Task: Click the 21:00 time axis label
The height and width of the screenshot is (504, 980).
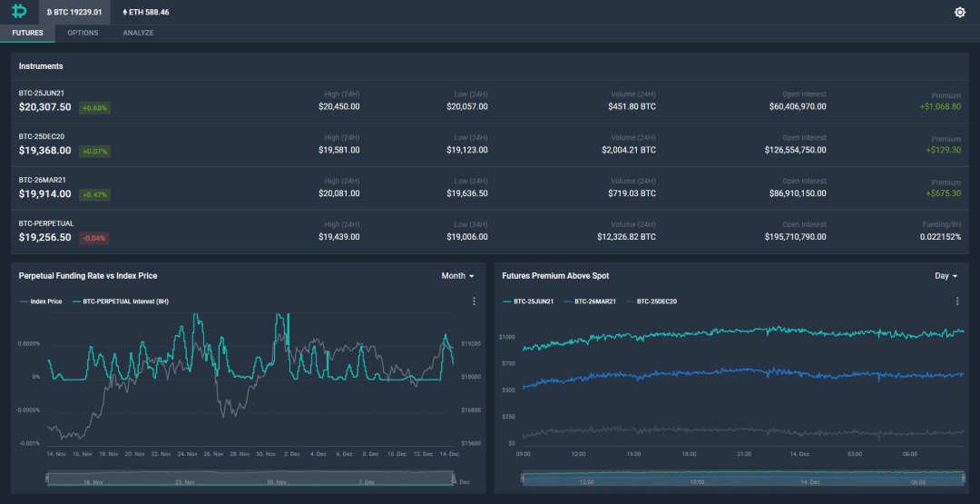Action: 744,454
